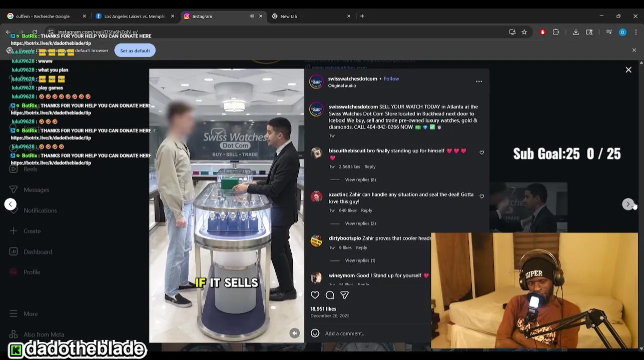Reply to biscuithebiscuit's comment
The width and height of the screenshot is (644, 360).
point(370,166)
